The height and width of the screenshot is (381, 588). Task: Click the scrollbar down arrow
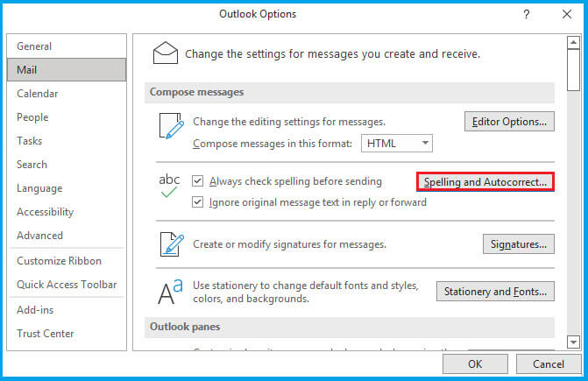click(x=573, y=342)
